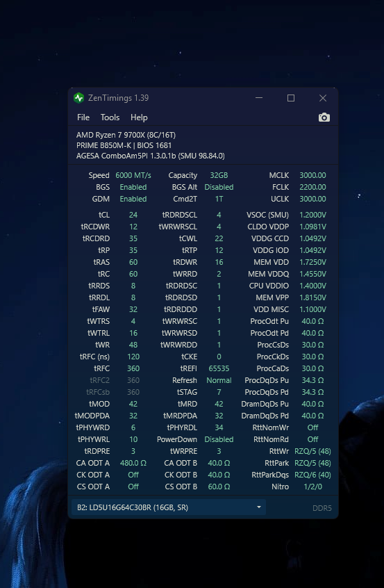Image resolution: width=384 pixels, height=588 pixels.
Task: Open the Help menu
Action: [139, 117]
